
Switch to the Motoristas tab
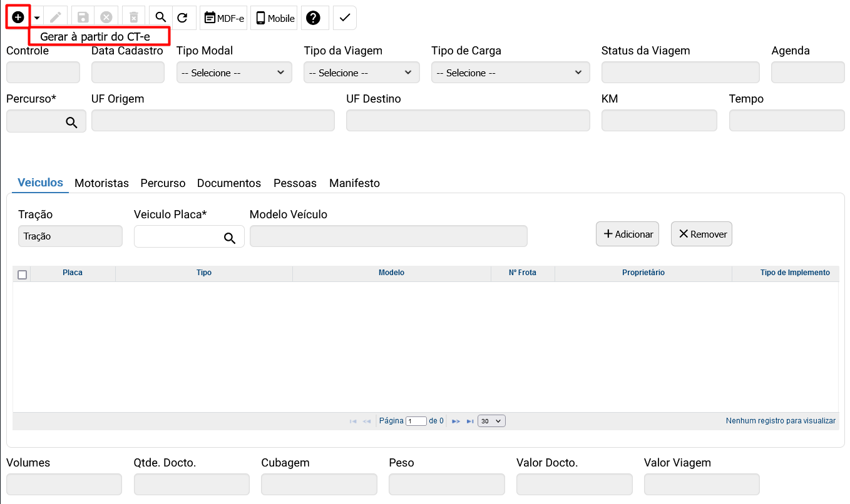[x=101, y=183]
